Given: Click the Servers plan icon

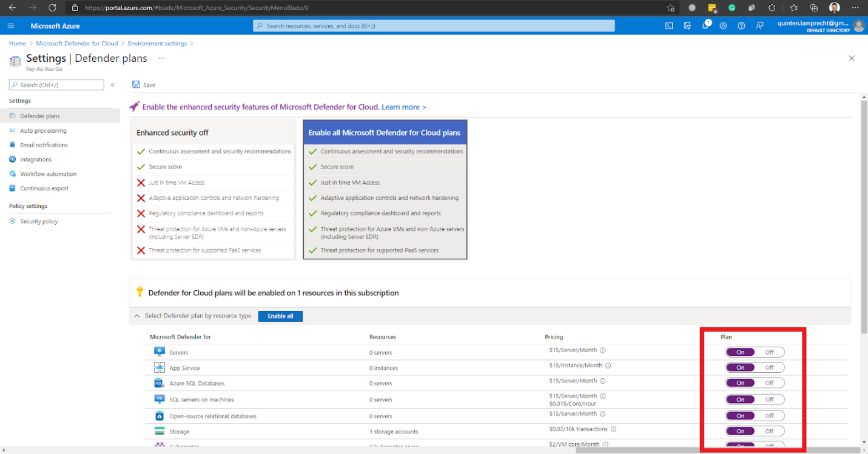Looking at the screenshot, I should click(160, 352).
